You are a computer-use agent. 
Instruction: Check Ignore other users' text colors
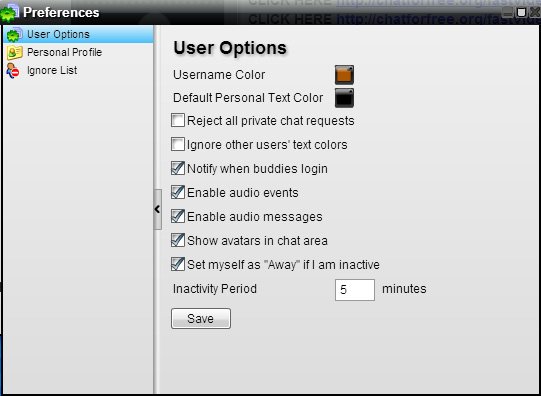[178, 145]
